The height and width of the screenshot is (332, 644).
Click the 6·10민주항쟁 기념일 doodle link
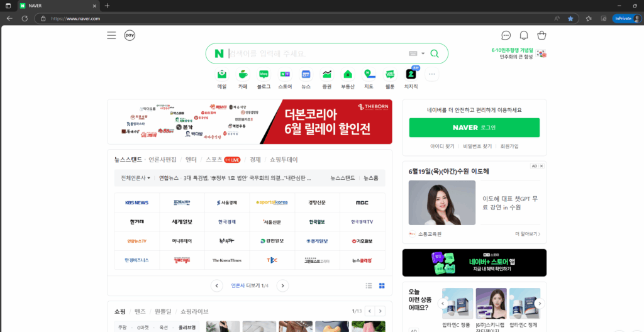(x=519, y=53)
